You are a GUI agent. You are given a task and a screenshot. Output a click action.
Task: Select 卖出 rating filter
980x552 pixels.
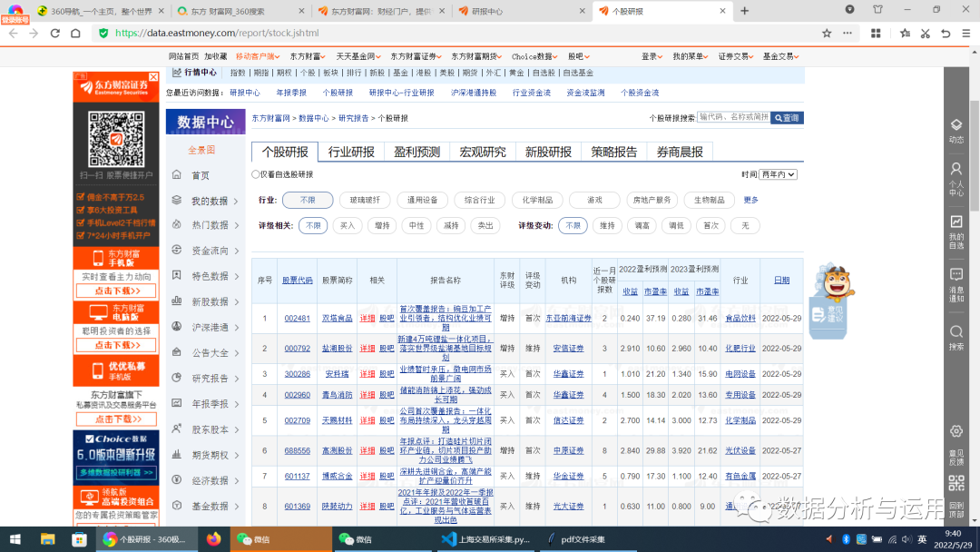[485, 226]
